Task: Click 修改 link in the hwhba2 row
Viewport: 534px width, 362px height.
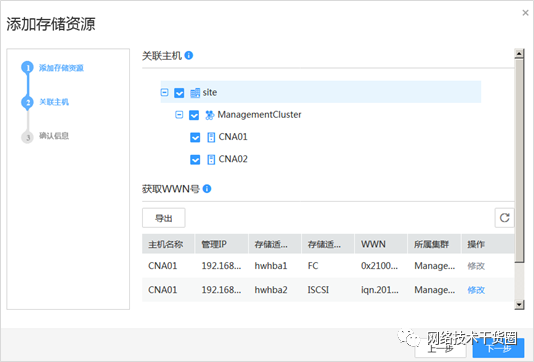Action: (x=476, y=290)
